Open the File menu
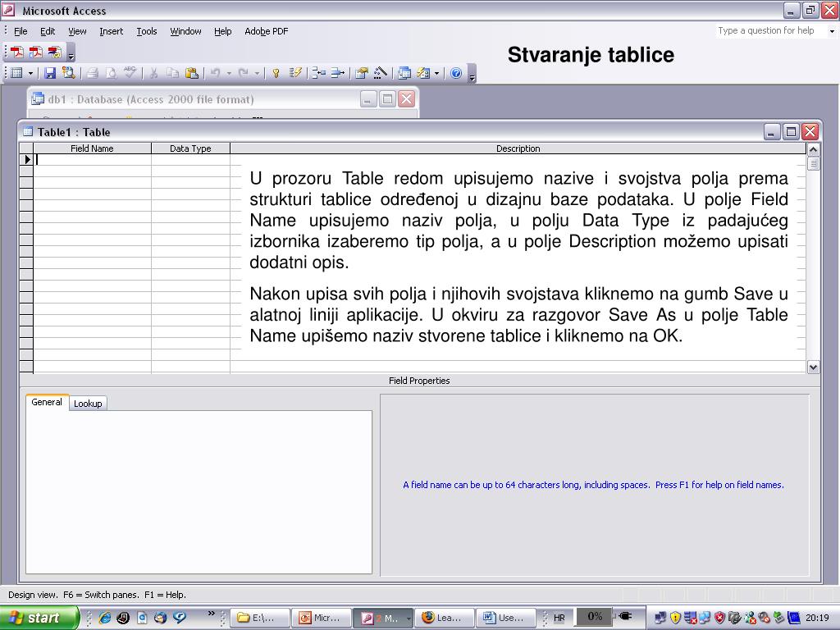840x630 pixels. [21, 31]
